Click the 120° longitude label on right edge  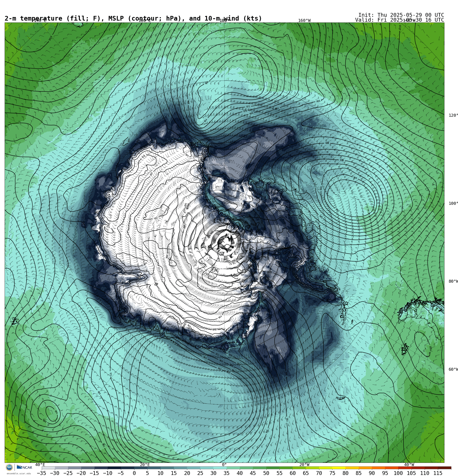tap(453, 115)
